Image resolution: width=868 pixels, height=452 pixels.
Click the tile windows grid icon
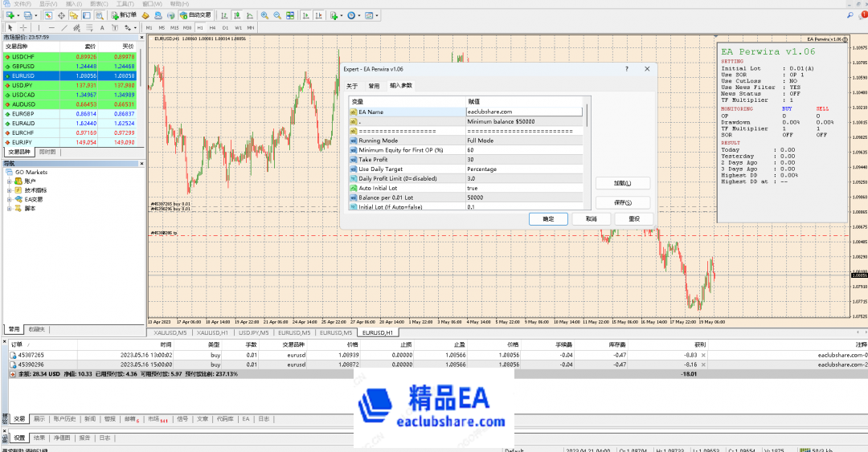coord(289,15)
